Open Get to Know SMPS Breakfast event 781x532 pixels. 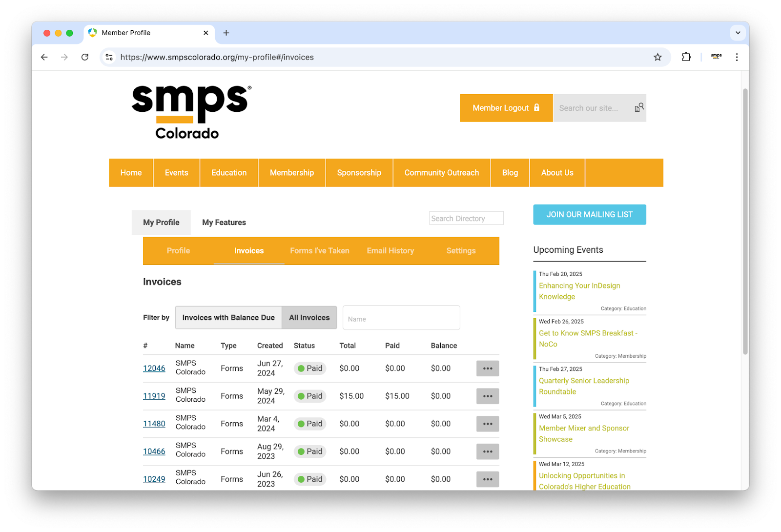tap(588, 339)
